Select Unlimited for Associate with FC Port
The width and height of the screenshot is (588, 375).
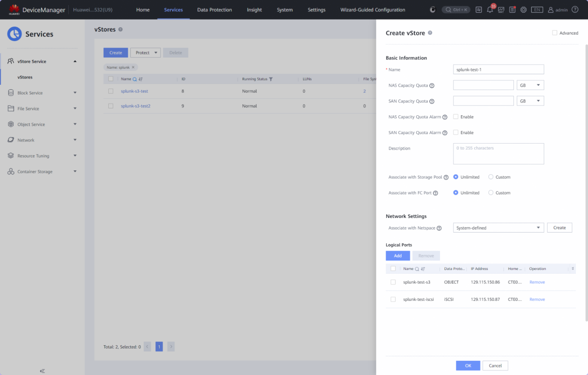tap(456, 193)
